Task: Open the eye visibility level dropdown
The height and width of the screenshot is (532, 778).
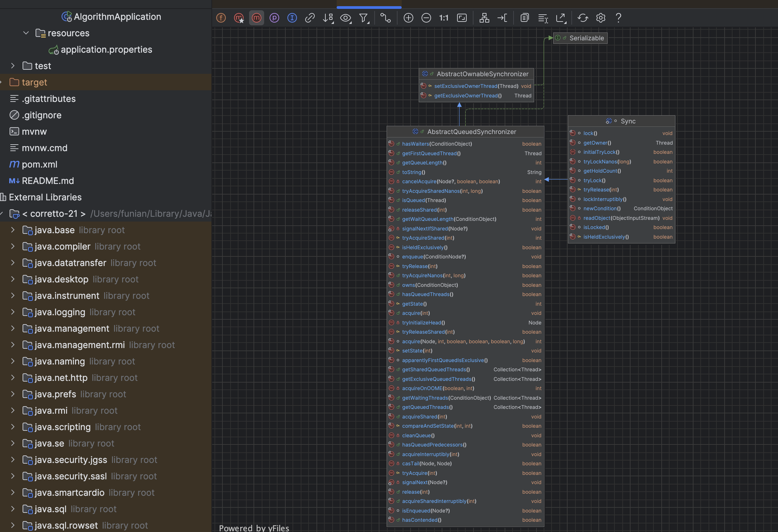Action: [x=346, y=18]
